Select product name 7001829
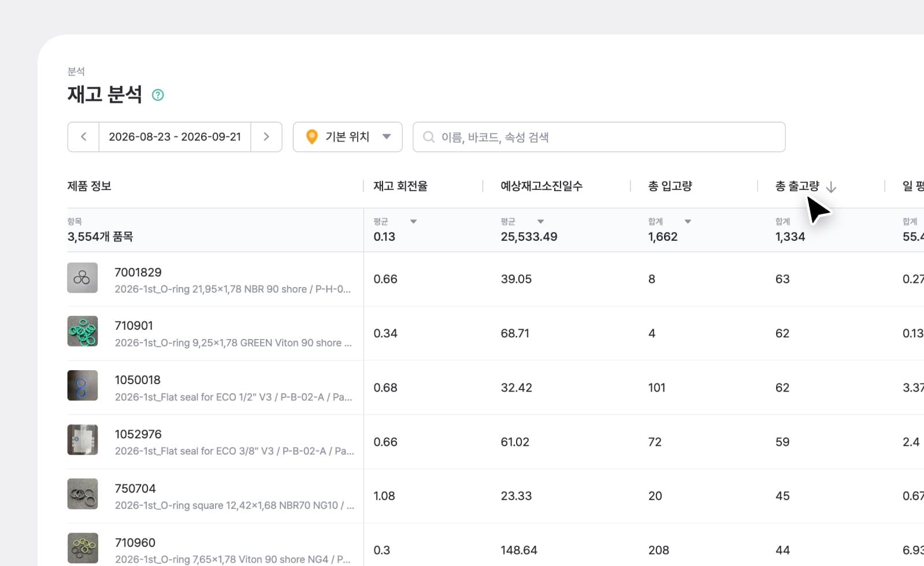The height and width of the screenshot is (566, 924). coord(138,272)
